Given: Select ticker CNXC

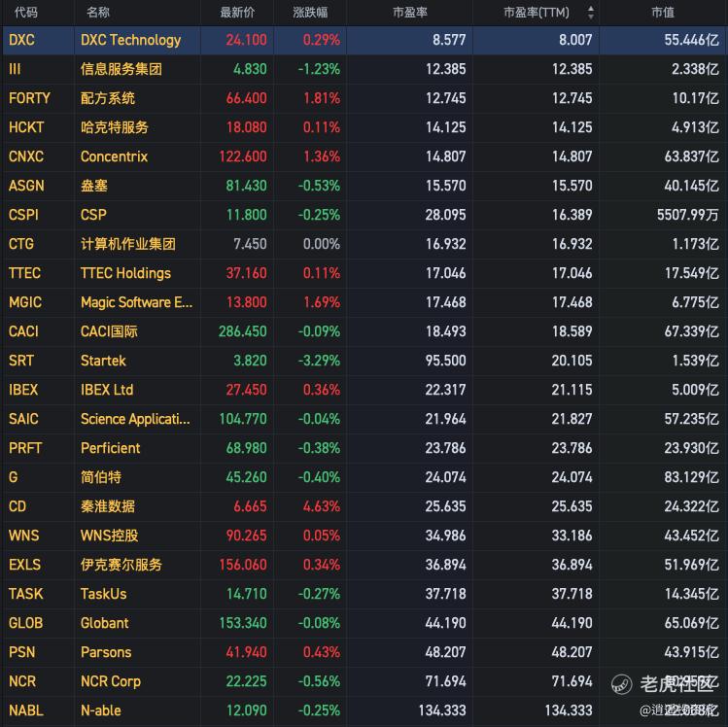Looking at the screenshot, I should pyautogui.click(x=26, y=156).
